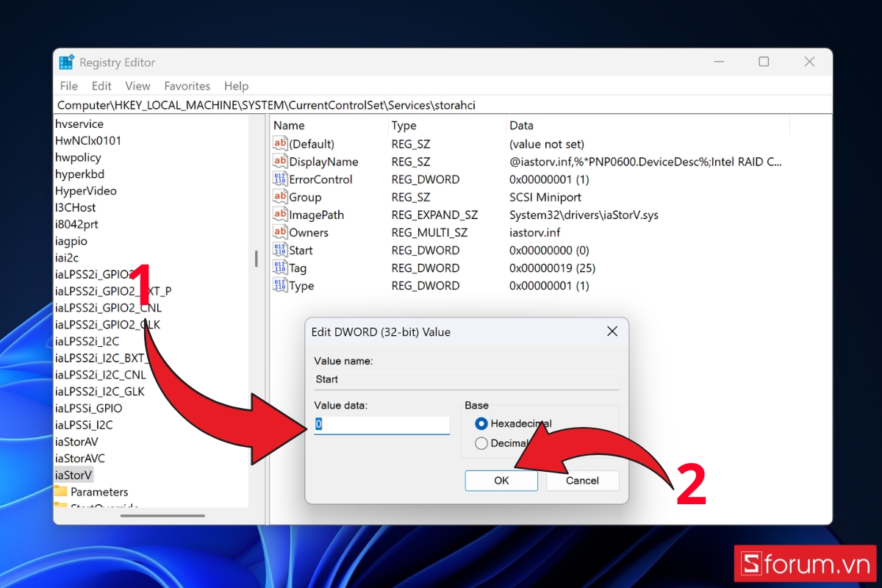
Task: Select the Owners multi-string value icon
Action: click(280, 232)
